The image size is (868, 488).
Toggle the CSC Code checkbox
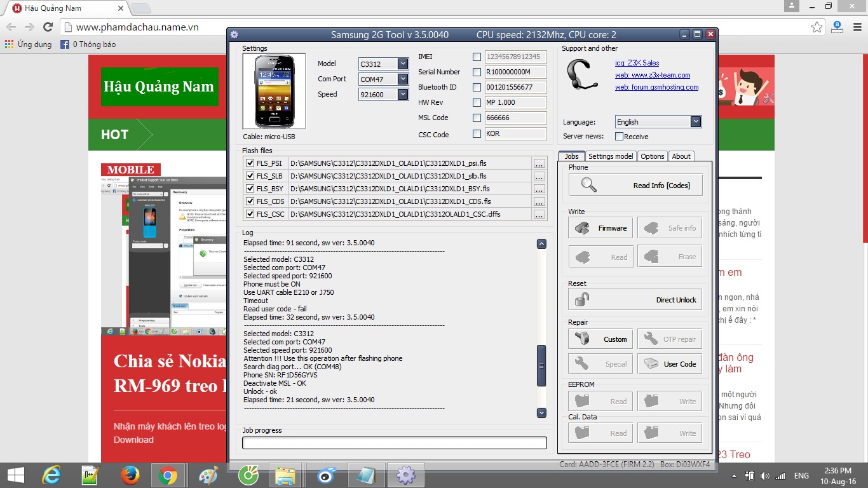tap(477, 134)
